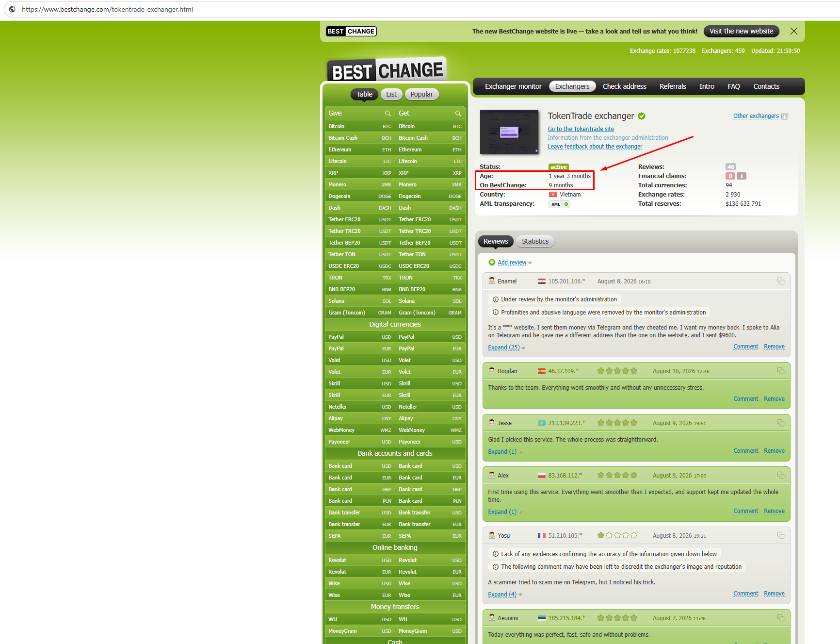The image size is (840, 644).
Task: Open the Reviews tab
Action: (x=496, y=241)
